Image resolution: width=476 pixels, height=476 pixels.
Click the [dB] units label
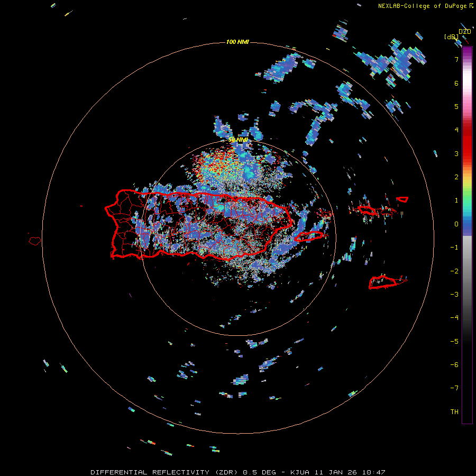pos(451,37)
